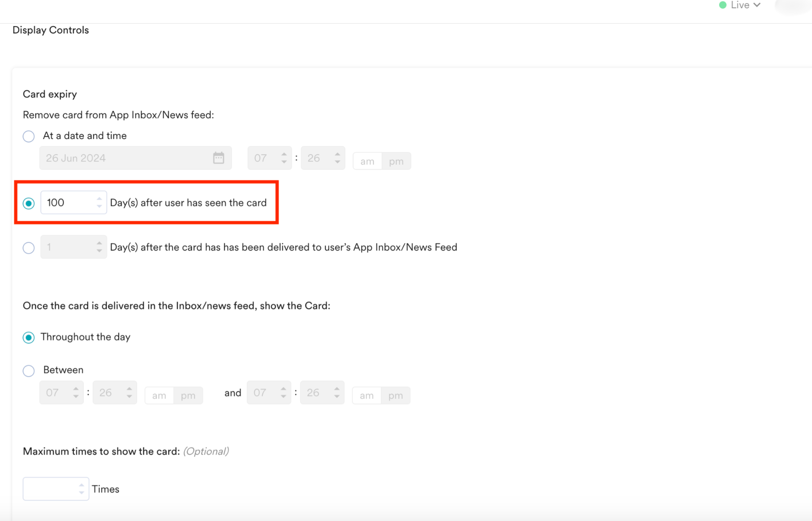This screenshot has width=812, height=521.
Task: Select 'am' for the expiry time
Action: tap(367, 161)
